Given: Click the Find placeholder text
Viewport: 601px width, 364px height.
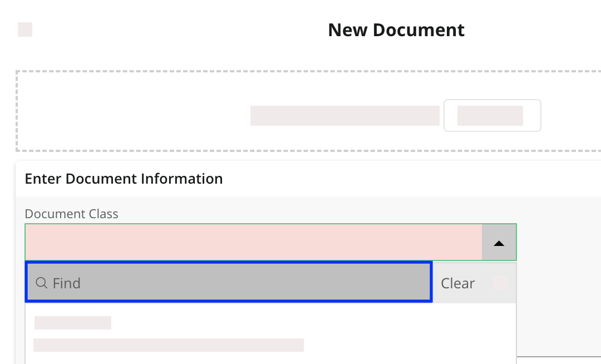Looking at the screenshot, I should 67,283.
